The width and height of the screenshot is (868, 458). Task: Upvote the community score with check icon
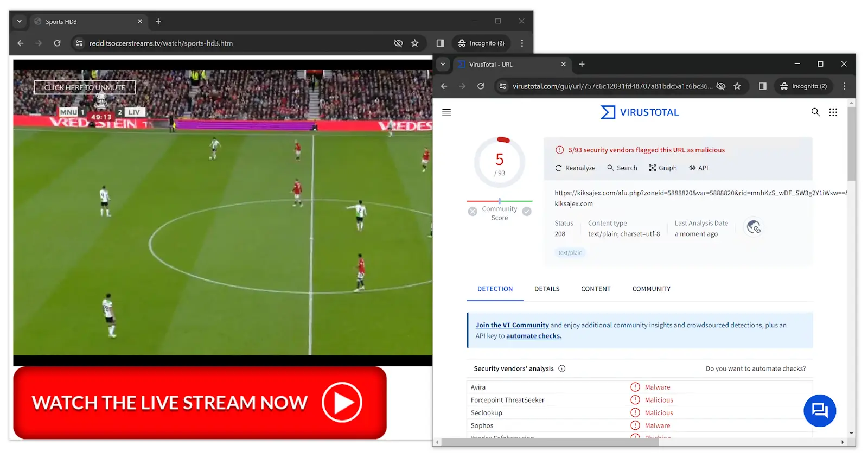click(527, 212)
